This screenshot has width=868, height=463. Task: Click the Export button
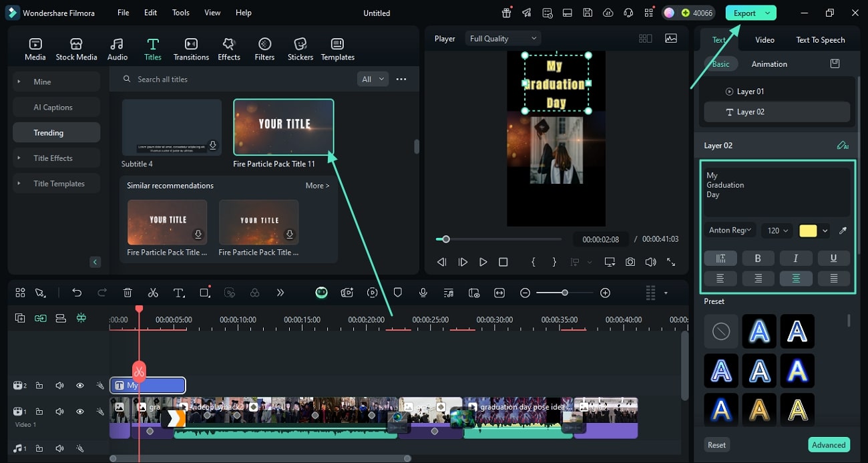(744, 13)
